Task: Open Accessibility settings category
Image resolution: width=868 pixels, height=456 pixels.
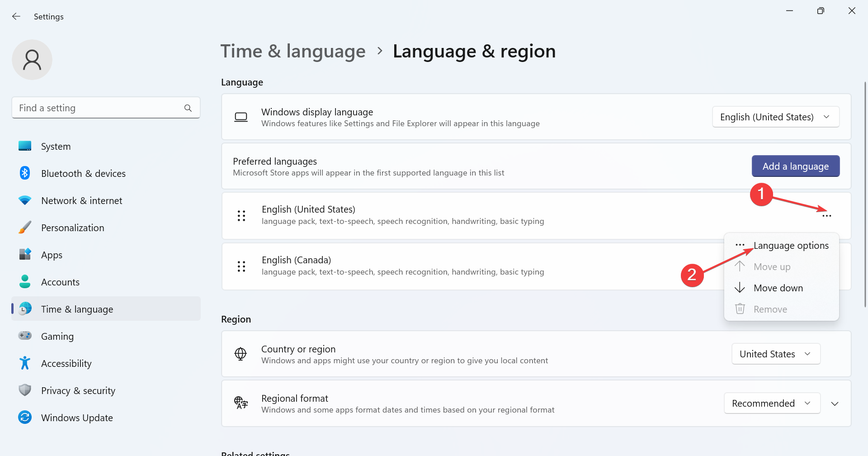Action: [66, 364]
